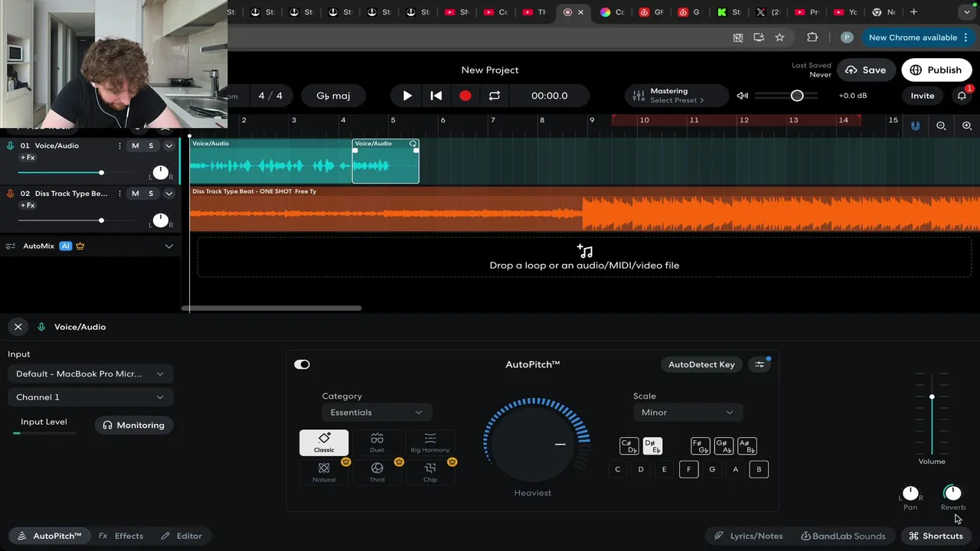Select the Big Harmony preset
980x551 pixels.
click(x=430, y=442)
